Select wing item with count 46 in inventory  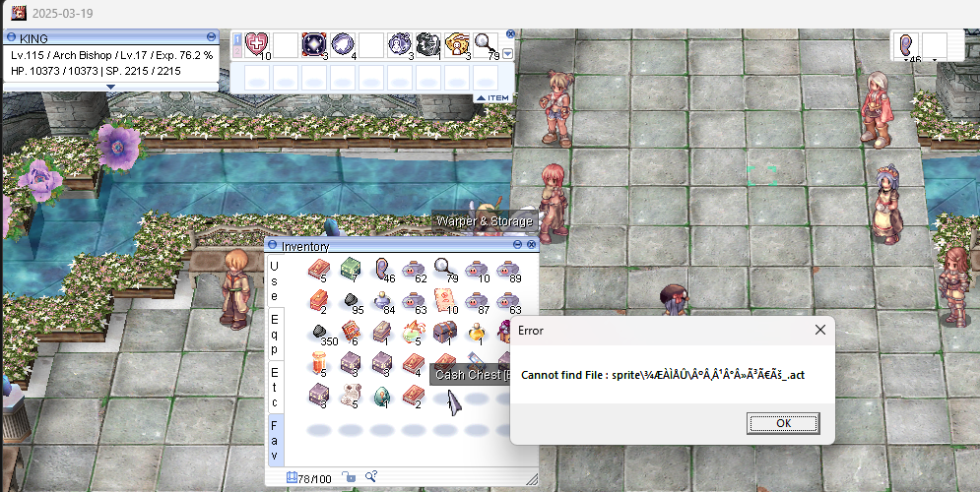click(x=382, y=270)
